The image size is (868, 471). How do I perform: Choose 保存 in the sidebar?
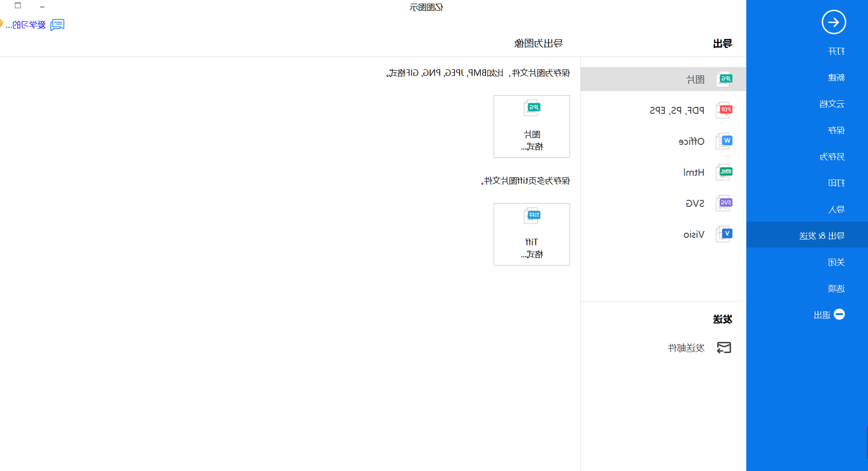click(x=836, y=130)
